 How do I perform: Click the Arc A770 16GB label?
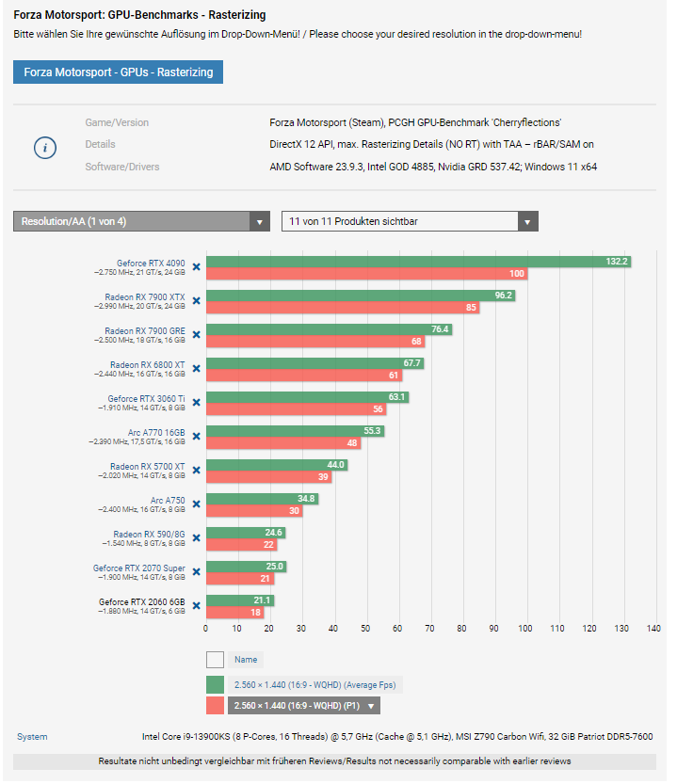coord(156,433)
